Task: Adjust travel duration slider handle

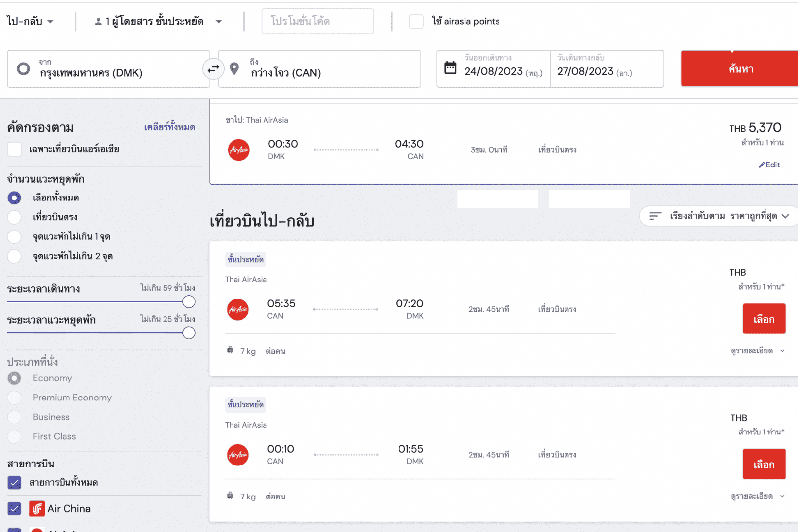Action: pyautogui.click(x=189, y=302)
